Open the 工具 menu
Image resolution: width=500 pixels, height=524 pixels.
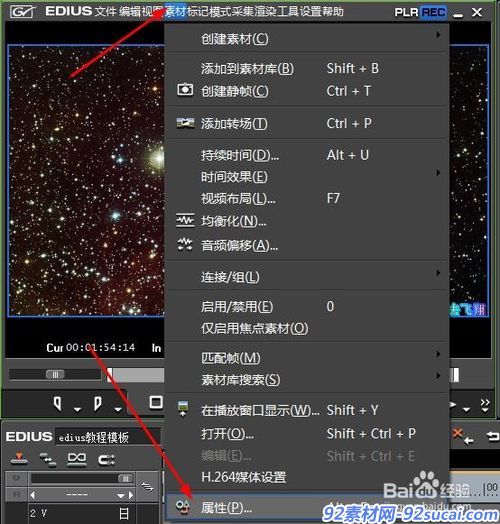pos(288,12)
